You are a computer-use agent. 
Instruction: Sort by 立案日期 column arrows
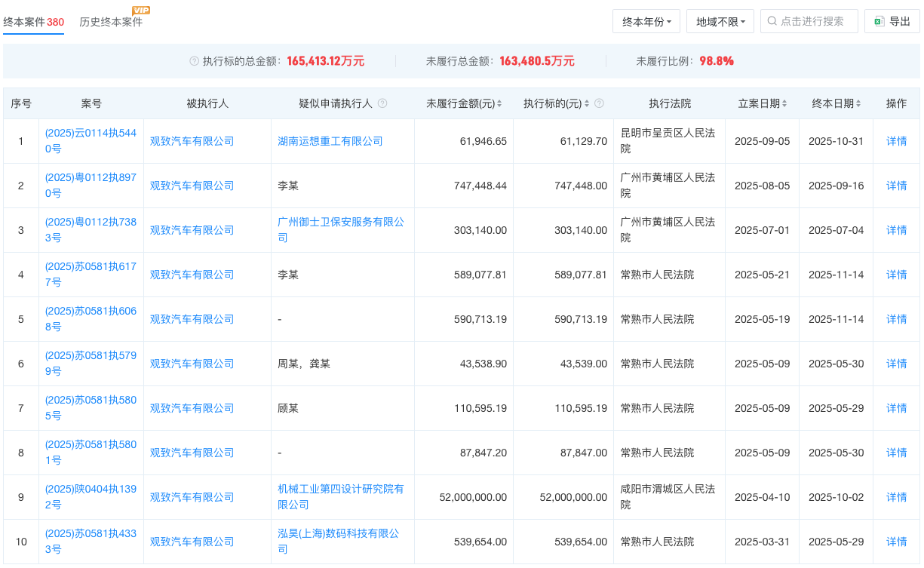[784, 103]
